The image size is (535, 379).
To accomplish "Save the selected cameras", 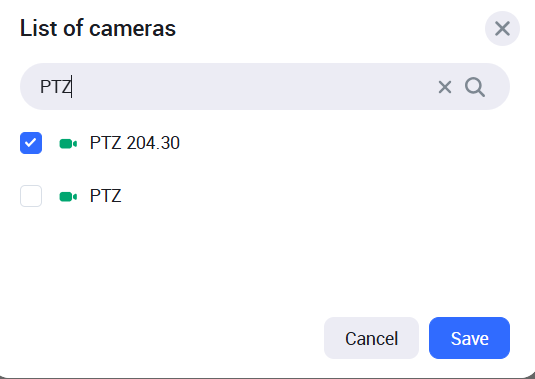I will click(x=469, y=338).
